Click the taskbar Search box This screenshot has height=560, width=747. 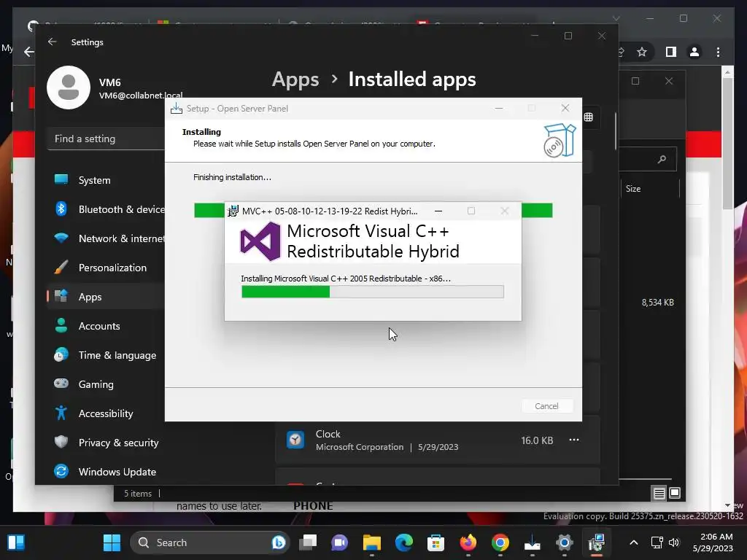click(209, 542)
